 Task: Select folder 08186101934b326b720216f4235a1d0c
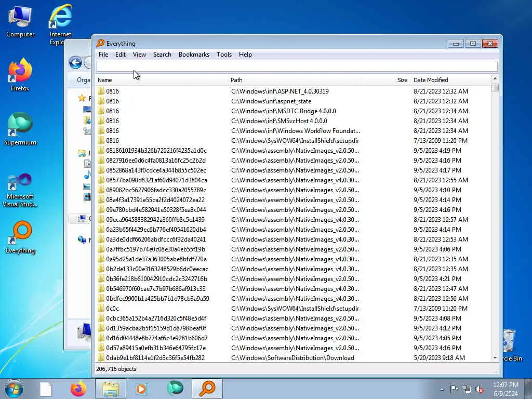(x=294, y=150)
